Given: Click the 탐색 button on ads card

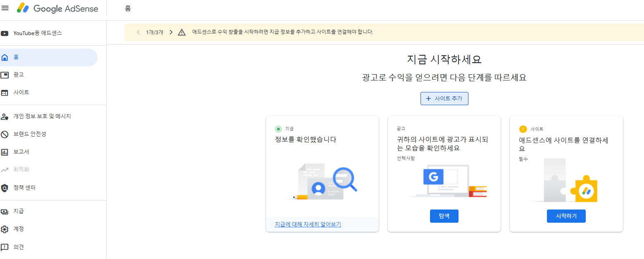Looking at the screenshot, I should 444,216.
